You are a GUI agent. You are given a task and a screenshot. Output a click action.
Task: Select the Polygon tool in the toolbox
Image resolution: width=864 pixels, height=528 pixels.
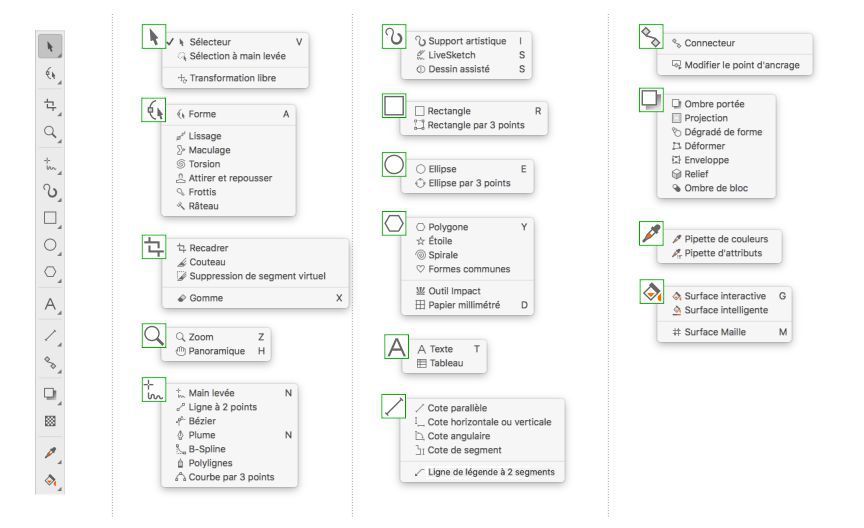[48, 272]
